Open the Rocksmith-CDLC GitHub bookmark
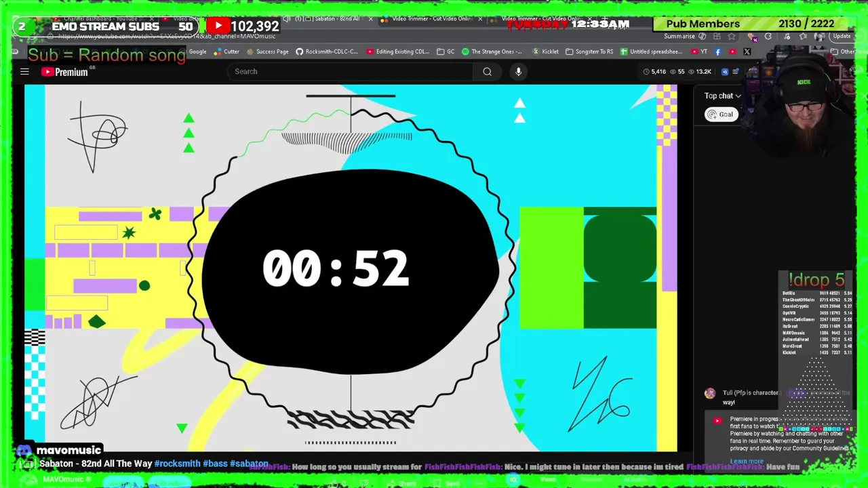The image size is (868, 488). click(327, 52)
